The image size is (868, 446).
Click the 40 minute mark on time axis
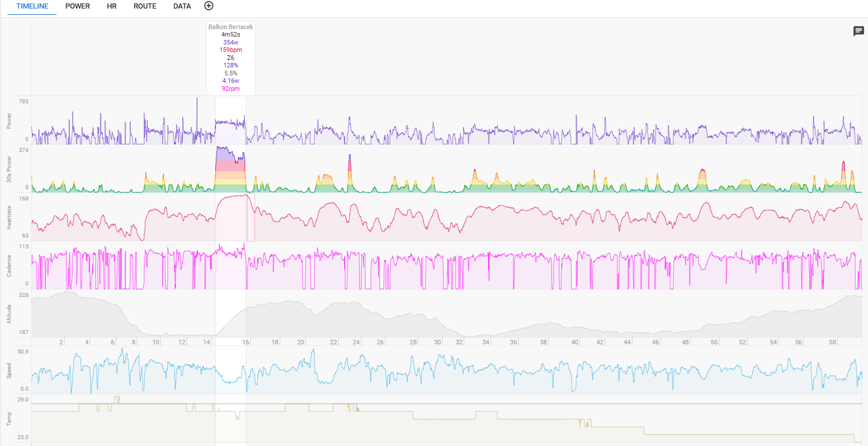[x=575, y=342]
